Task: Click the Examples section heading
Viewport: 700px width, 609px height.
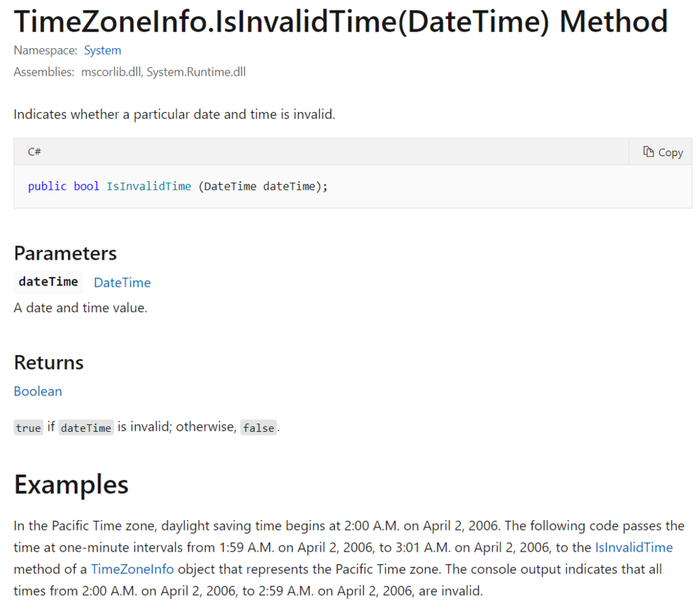Action: tap(71, 485)
